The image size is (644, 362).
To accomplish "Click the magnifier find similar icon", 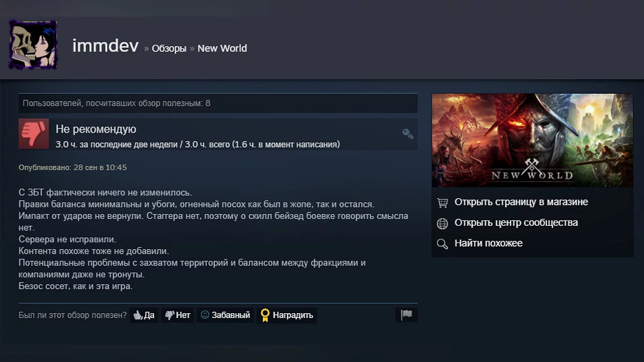I will [x=442, y=244].
